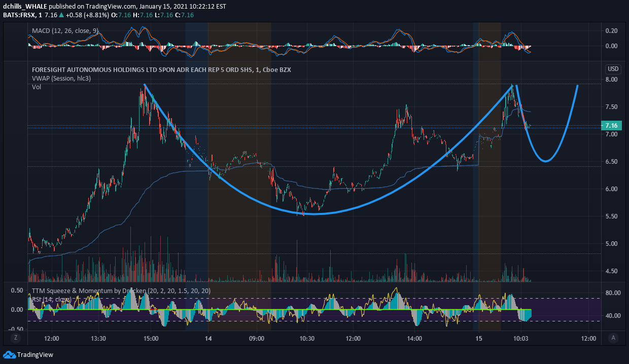Viewport: 629px width, 364px height.
Task: Click the Z timezone button
Action: tap(16, 338)
